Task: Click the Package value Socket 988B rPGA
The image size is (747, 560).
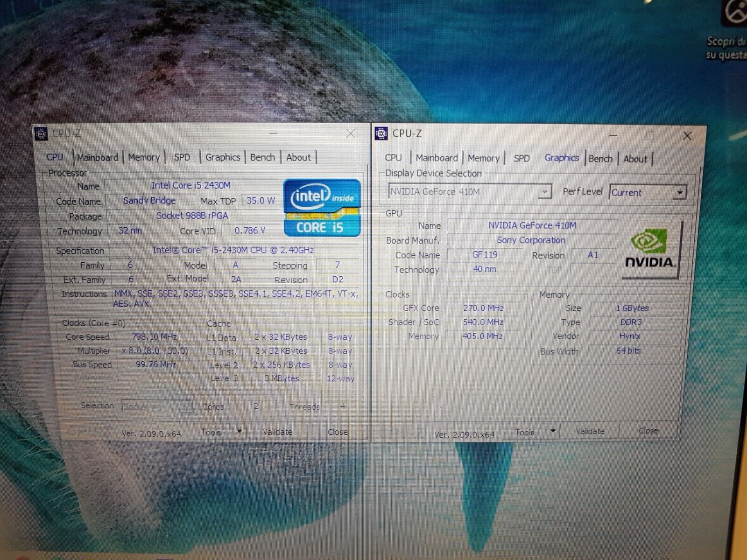Action: pyautogui.click(x=192, y=216)
